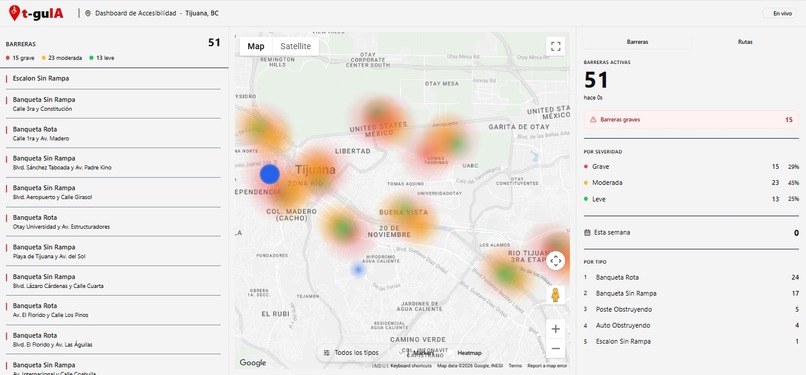Viewport: 806px width, 375px height.
Task: Open the map Terms link
Action: [x=515, y=366]
